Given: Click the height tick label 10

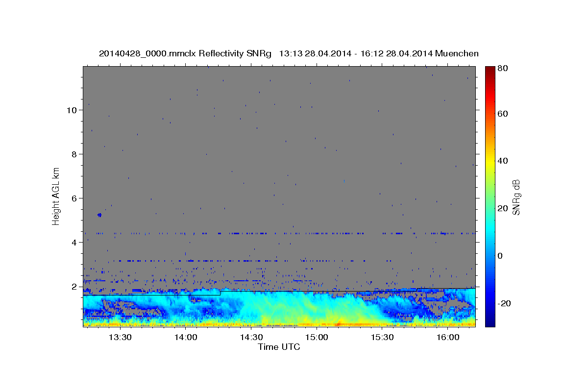Looking at the screenshot, I should pos(72,110).
